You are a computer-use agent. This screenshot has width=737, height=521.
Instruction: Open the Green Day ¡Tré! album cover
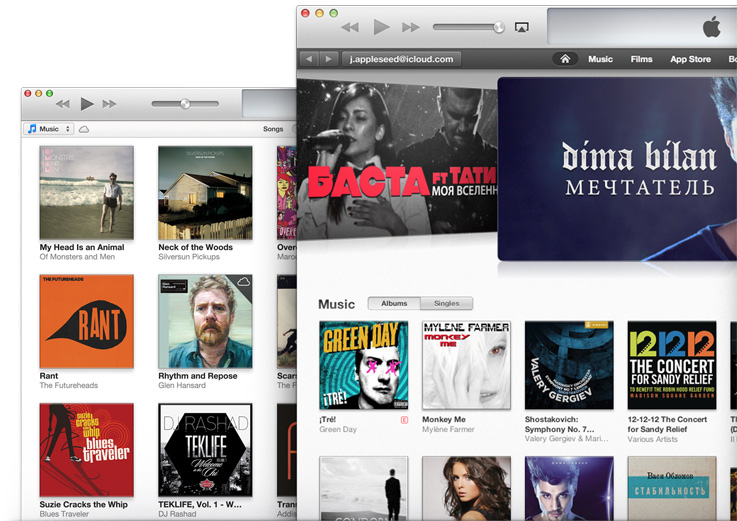364,365
